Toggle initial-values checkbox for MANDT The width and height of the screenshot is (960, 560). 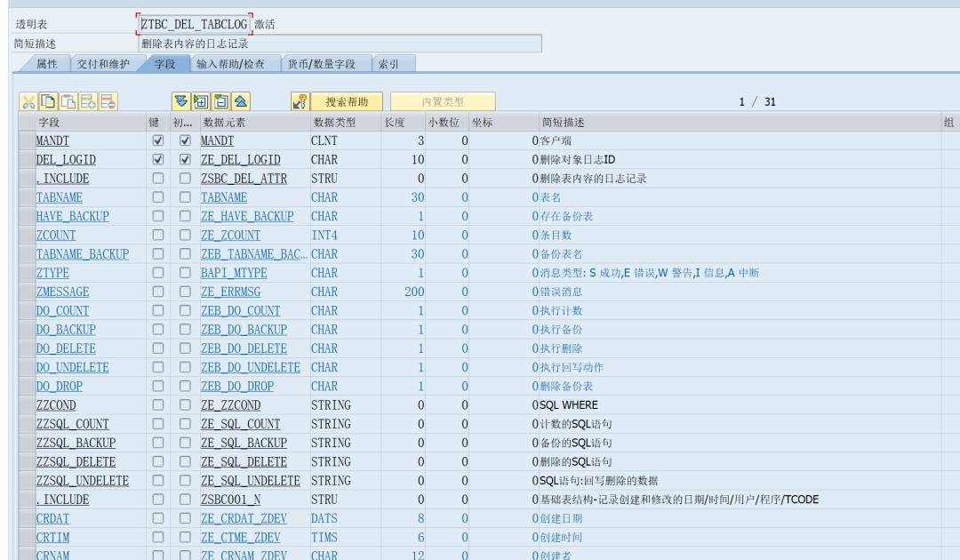pyautogui.click(x=185, y=140)
